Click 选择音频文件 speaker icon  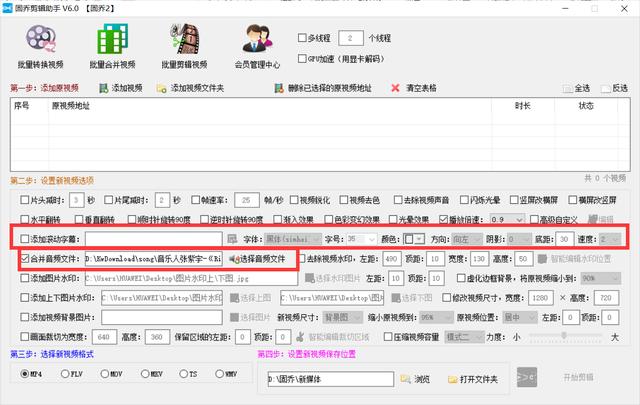point(234,259)
